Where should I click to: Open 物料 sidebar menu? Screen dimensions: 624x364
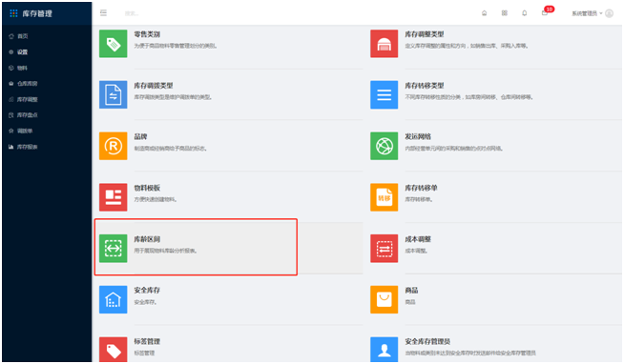(x=22, y=68)
